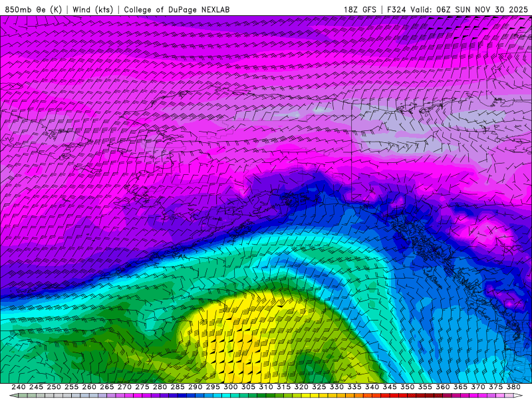Click the 300 value on the color scale
532x399 pixels.
(230, 387)
